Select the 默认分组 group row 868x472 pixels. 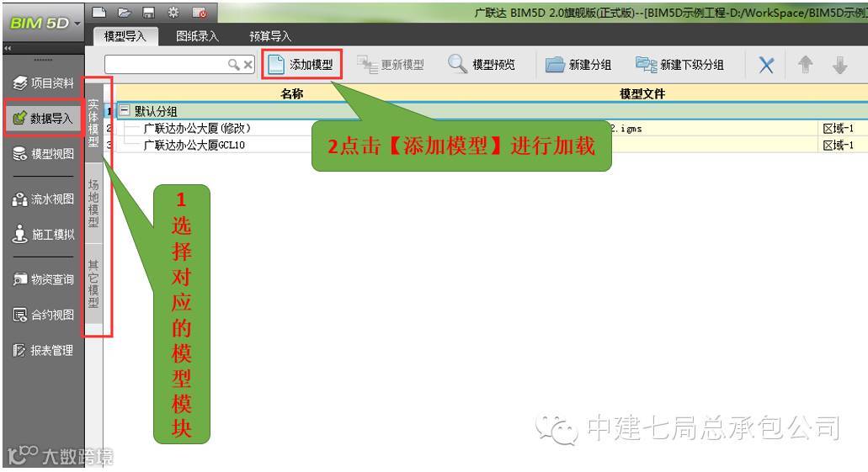coord(493,111)
